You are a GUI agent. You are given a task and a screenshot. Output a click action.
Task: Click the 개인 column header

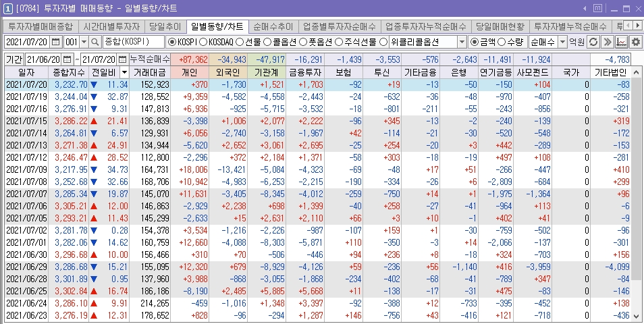(189, 73)
